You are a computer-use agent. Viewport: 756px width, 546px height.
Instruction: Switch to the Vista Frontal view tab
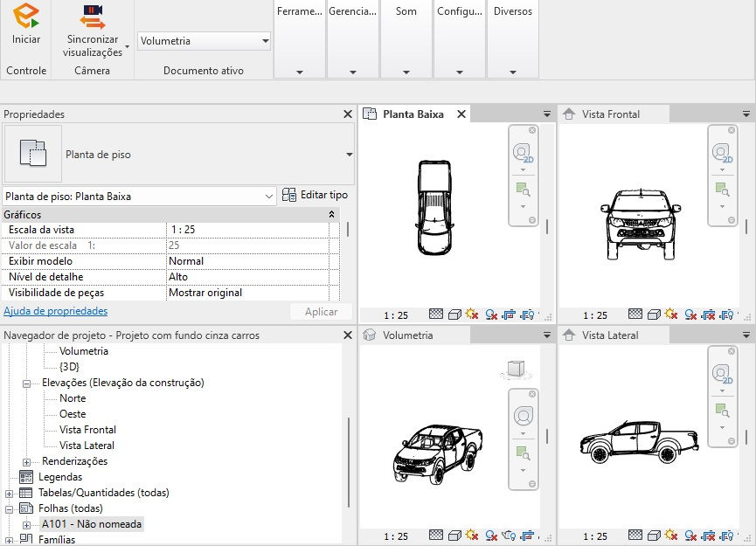tap(610, 114)
